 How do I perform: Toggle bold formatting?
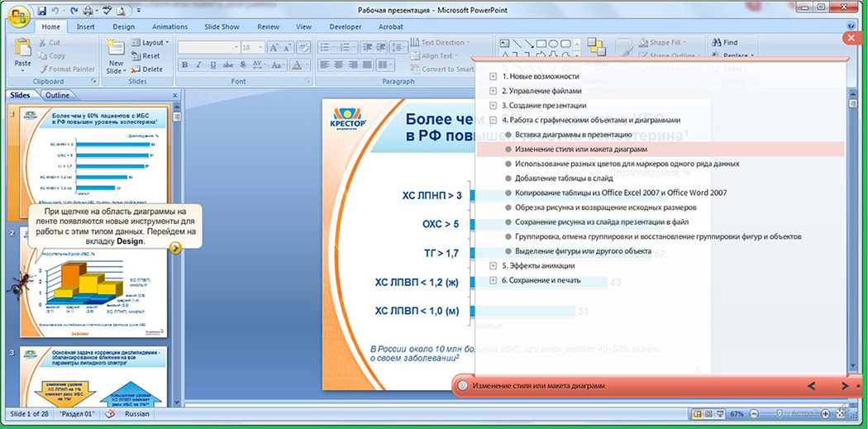coord(185,65)
